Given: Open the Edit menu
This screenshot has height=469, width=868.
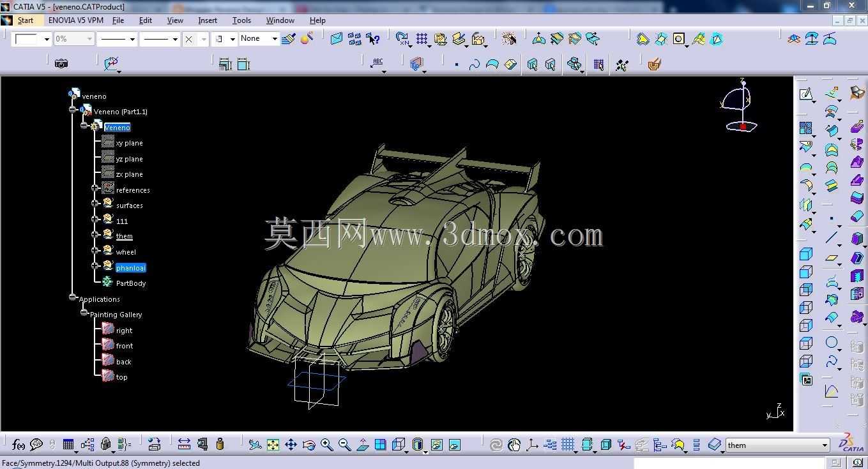Looking at the screenshot, I should [x=146, y=20].
